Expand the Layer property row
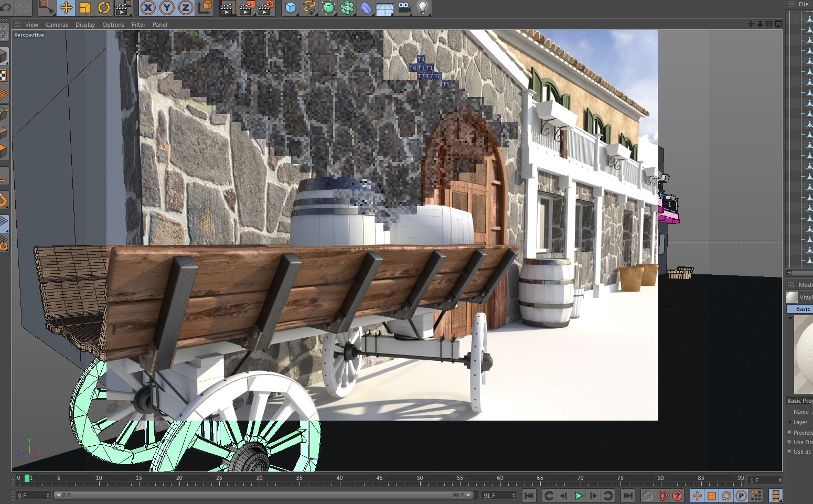Image resolution: width=813 pixels, height=504 pixels. click(x=790, y=422)
